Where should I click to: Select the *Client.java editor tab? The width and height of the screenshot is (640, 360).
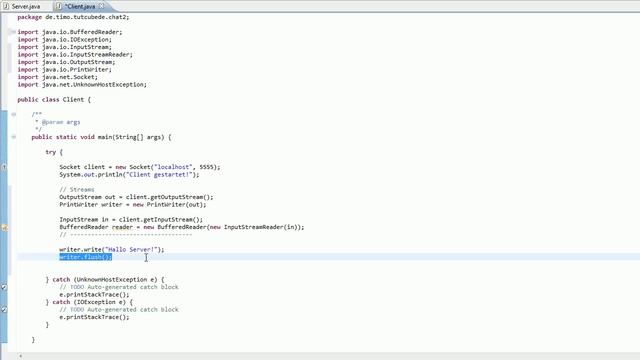click(x=80, y=7)
